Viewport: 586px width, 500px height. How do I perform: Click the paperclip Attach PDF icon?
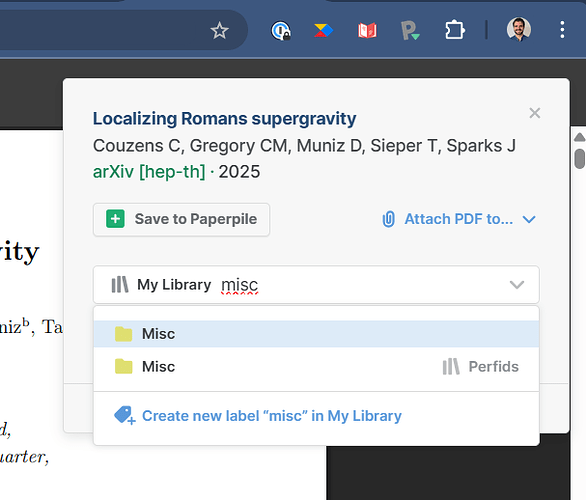tap(388, 219)
